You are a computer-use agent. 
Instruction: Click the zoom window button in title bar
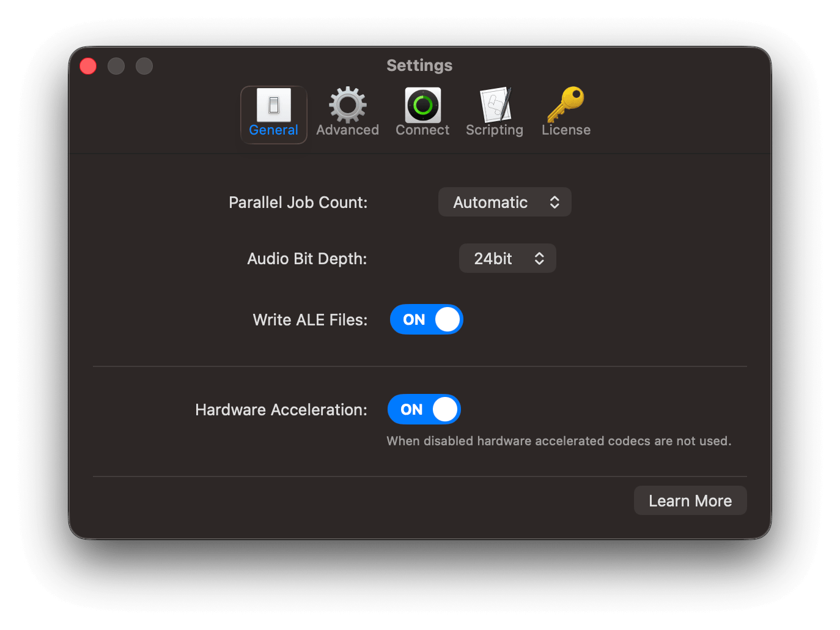pos(144,66)
